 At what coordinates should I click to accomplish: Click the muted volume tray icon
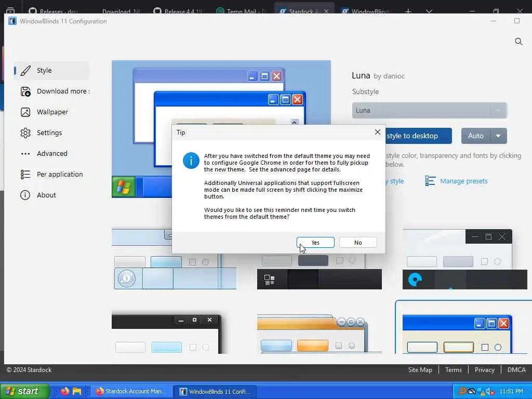pos(490,391)
